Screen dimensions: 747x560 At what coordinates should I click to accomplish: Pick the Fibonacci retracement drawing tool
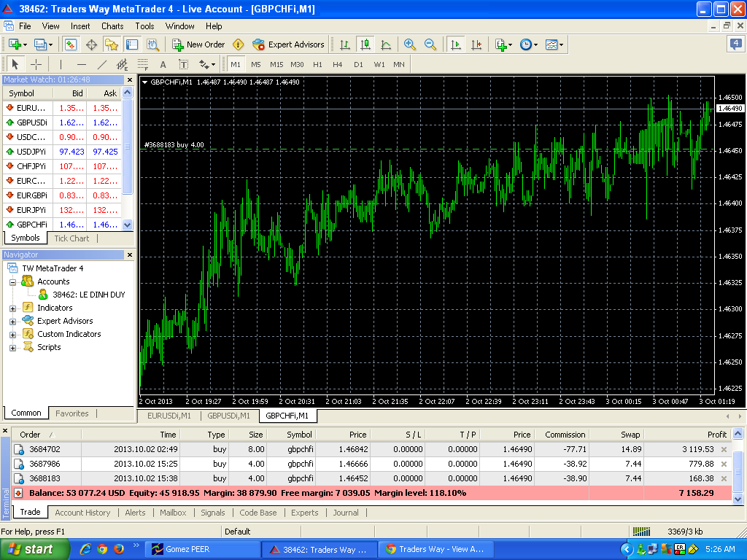pyautogui.click(x=143, y=64)
